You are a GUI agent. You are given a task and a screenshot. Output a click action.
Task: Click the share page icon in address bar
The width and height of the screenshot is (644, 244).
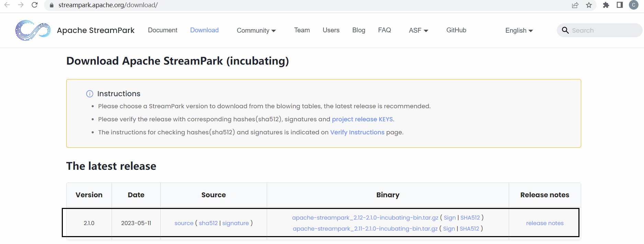click(575, 5)
